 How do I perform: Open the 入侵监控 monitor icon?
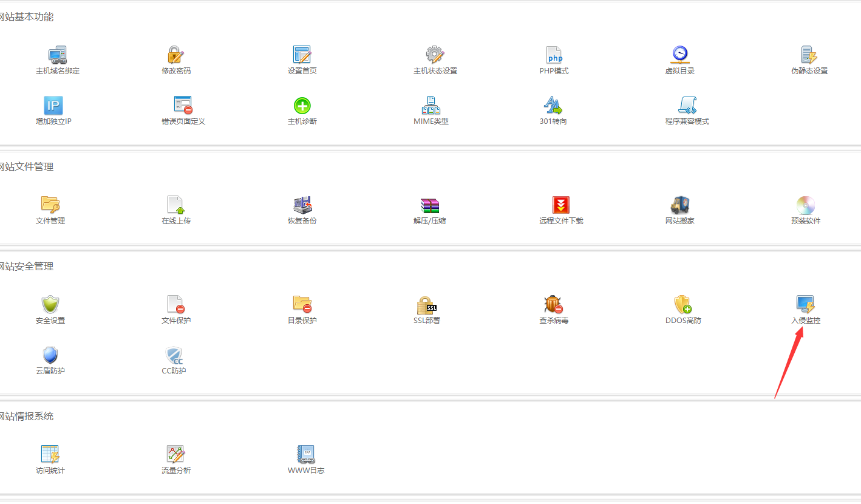click(805, 304)
